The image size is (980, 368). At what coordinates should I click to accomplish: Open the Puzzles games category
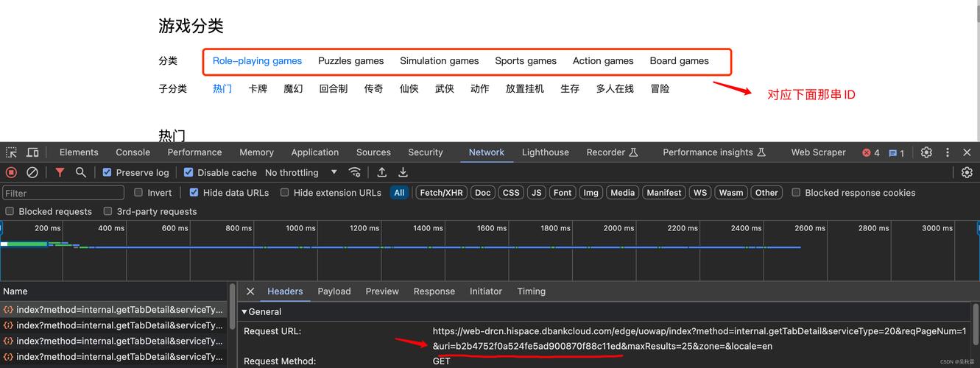point(350,61)
